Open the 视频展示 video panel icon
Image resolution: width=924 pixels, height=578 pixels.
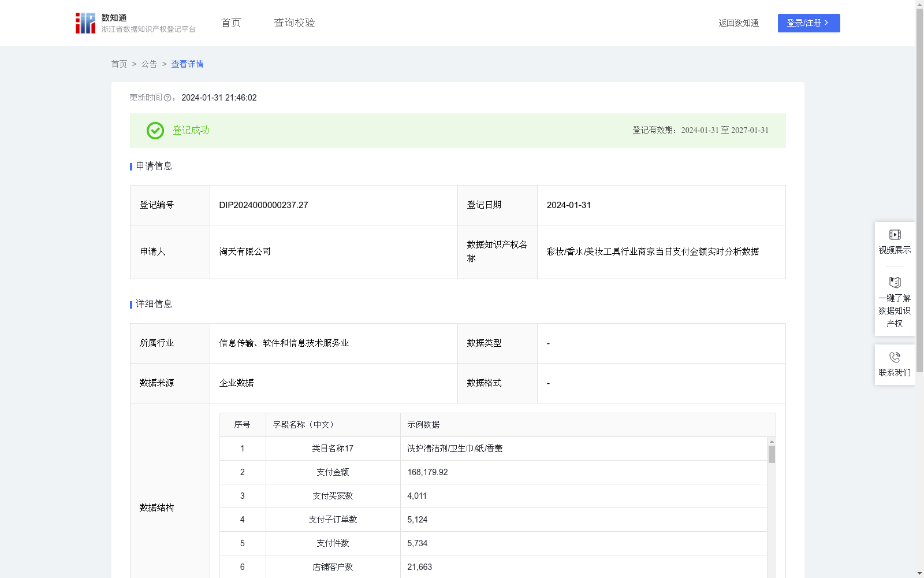click(895, 234)
